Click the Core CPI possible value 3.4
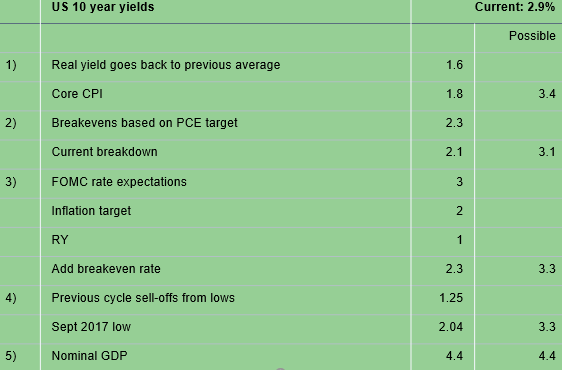The image size is (562, 370). coord(518,96)
